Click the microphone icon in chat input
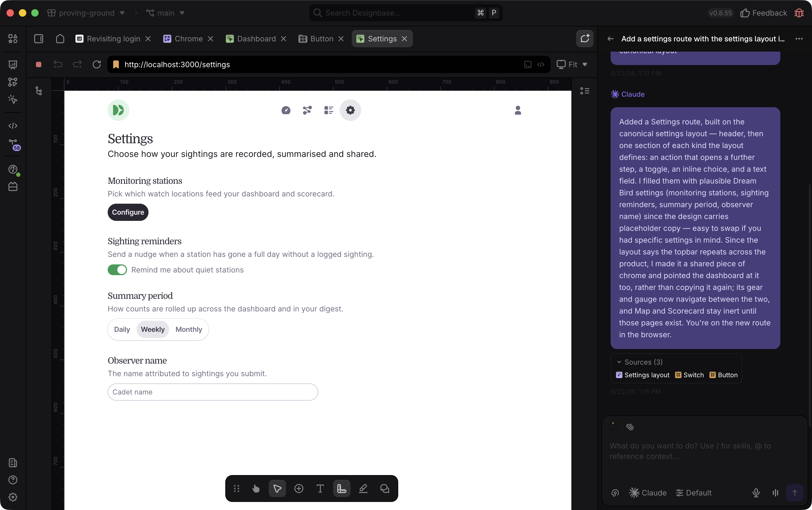812x510 pixels. click(756, 493)
